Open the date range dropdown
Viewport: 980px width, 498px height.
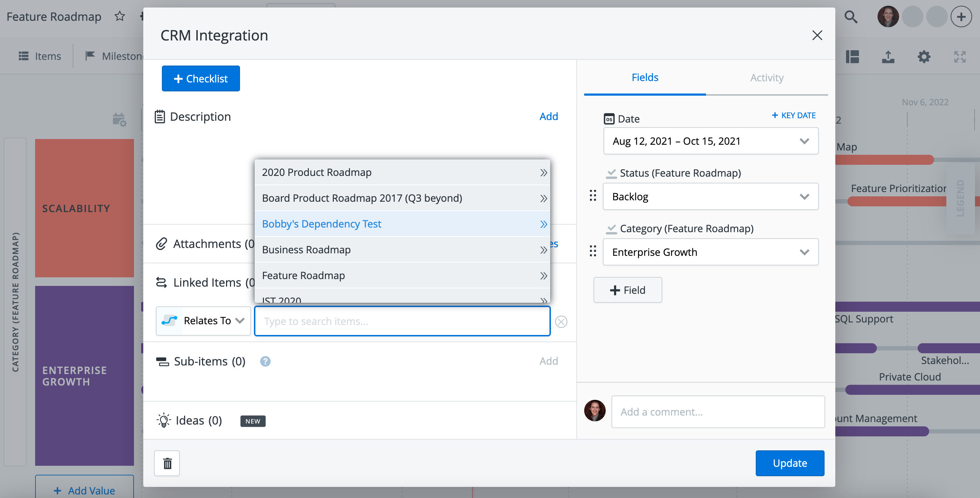pyautogui.click(x=711, y=141)
